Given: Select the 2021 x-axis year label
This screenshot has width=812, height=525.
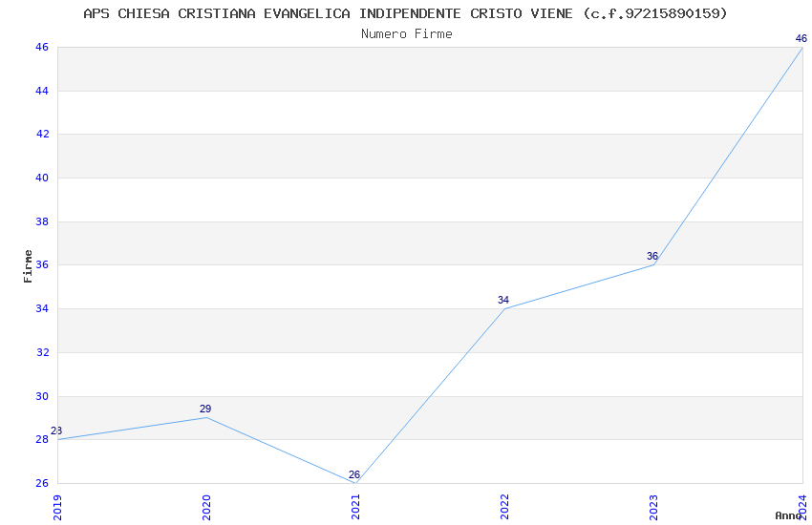Looking at the screenshot, I should (x=355, y=507).
